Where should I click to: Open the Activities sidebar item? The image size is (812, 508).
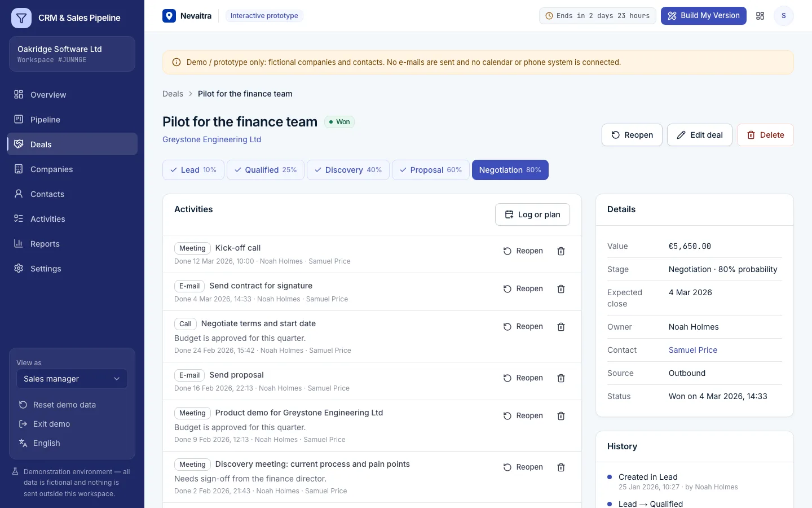click(72, 219)
